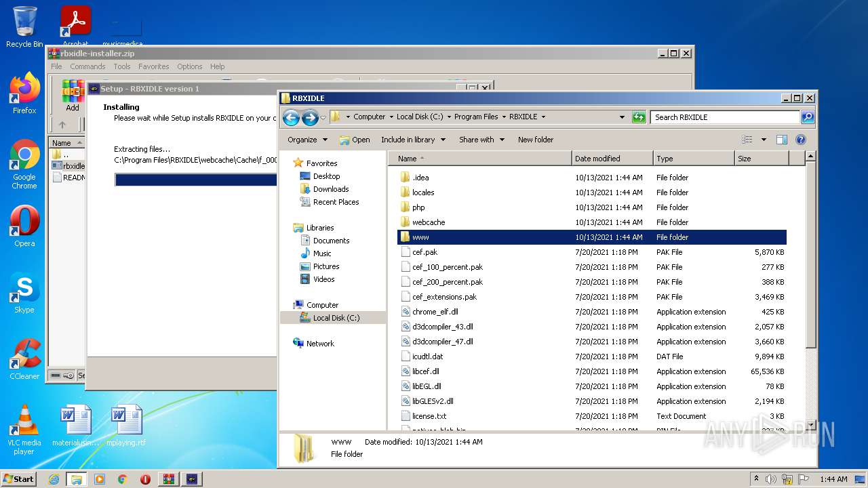Click the Open button in Explorer toolbar
The image size is (868, 488).
pyautogui.click(x=355, y=140)
